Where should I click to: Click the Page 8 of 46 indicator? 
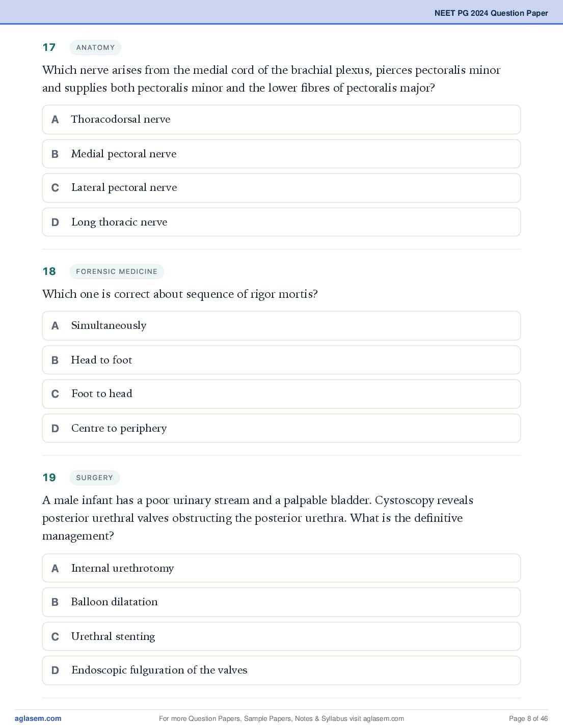point(528,718)
